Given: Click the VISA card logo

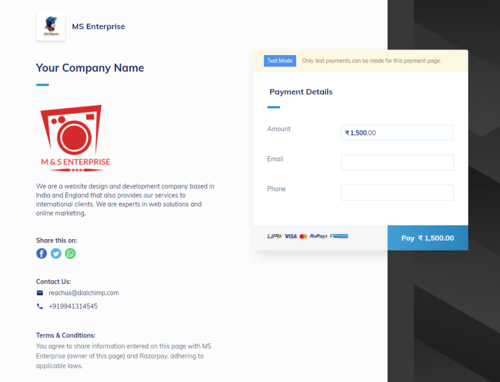Looking at the screenshot, I should coord(291,236).
